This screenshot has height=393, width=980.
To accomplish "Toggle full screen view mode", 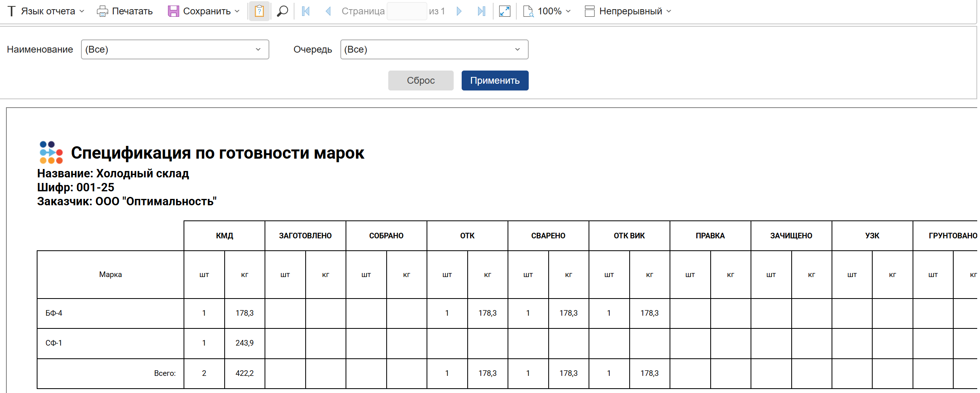I will (505, 11).
